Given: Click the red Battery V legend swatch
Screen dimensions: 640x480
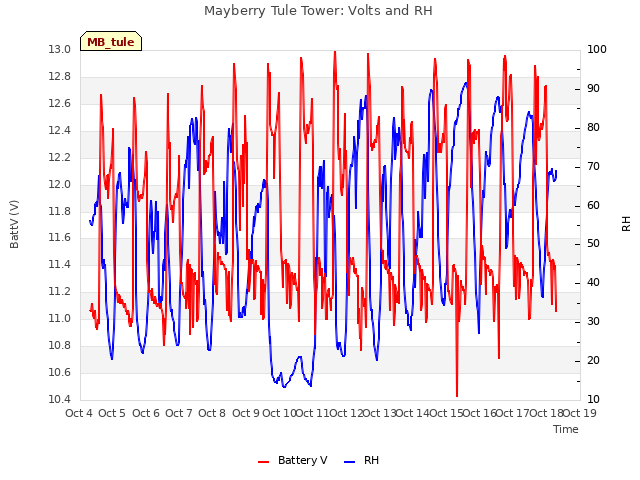Looking at the screenshot, I should (x=264, y=462).
